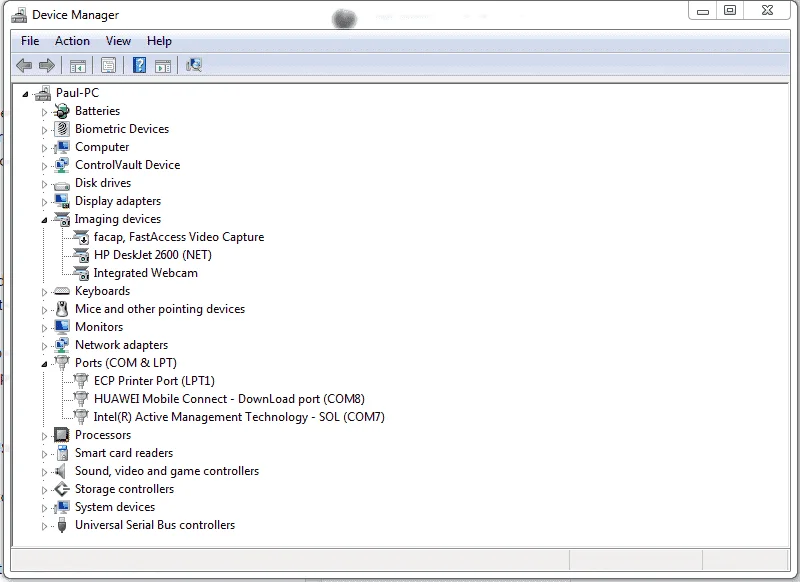Click the Mice and pointing devices icon
This screenshot has width=800, height=582.
tap(62, 309)
